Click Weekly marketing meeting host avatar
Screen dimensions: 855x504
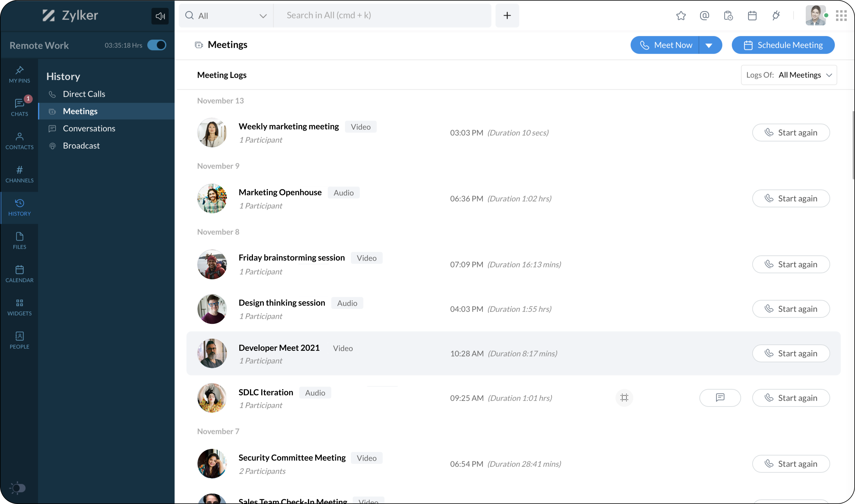point(212,132)
